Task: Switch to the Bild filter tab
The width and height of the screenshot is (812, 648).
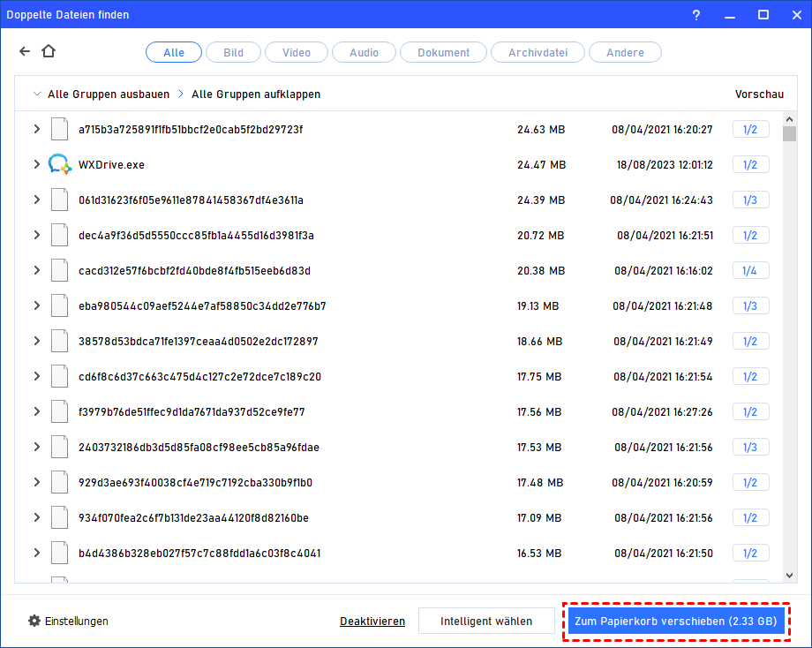Action: tap(233, 53)
